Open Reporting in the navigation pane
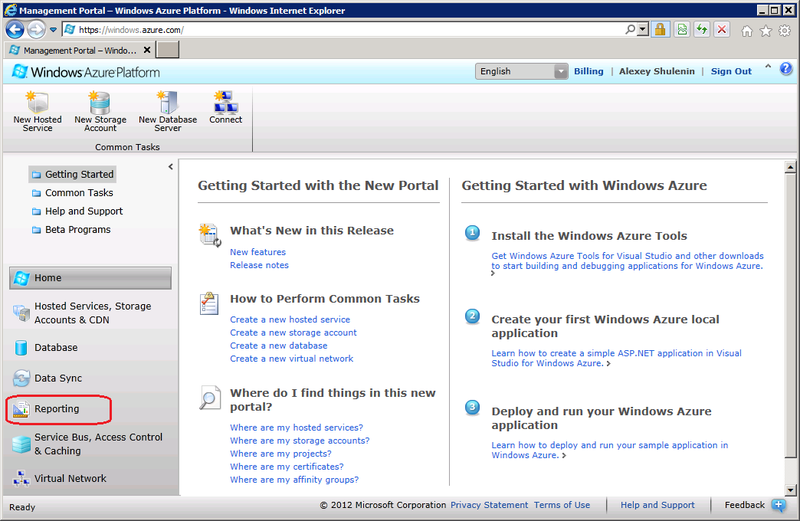This screenshot has height=521, width=800. (57, 409)
